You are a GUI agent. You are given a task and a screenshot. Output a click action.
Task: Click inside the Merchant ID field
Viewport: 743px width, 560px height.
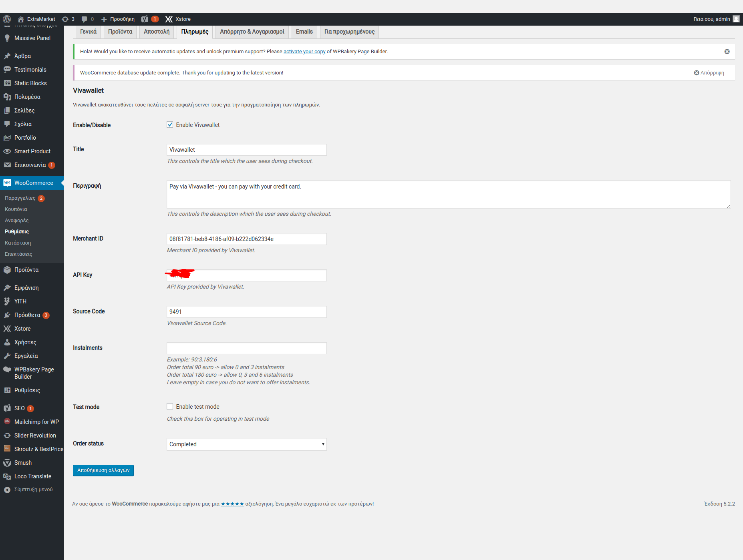point(246,239)
